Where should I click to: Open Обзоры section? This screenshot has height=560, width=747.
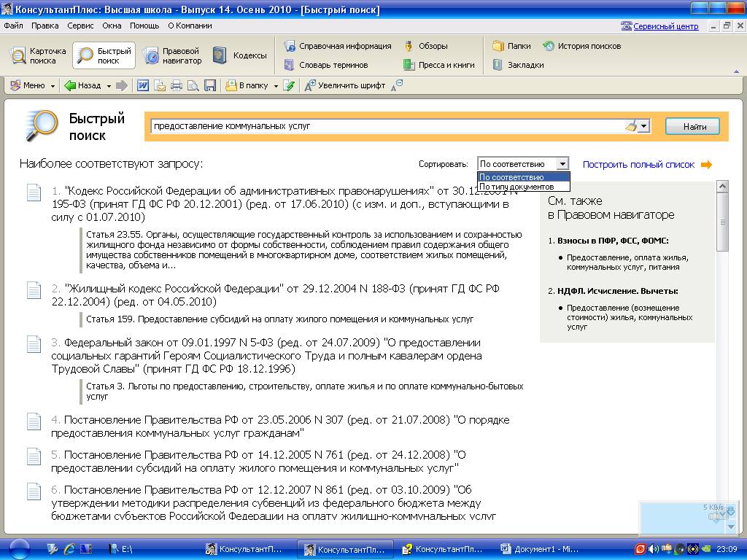click(425, 46)
